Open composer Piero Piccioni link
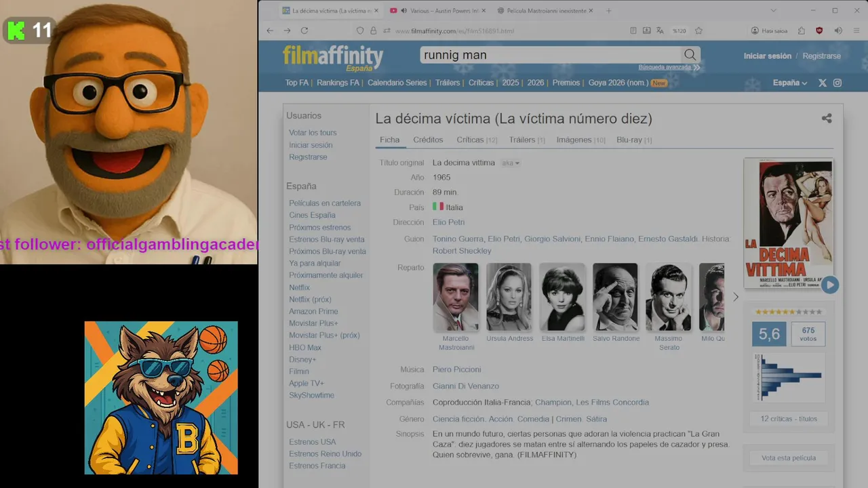This screenshot has width=868, height=488. [x=456, y=369]
